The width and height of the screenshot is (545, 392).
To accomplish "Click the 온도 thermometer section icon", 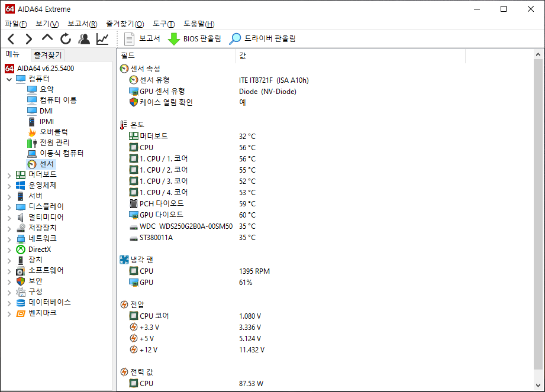I will pos(124,125).
